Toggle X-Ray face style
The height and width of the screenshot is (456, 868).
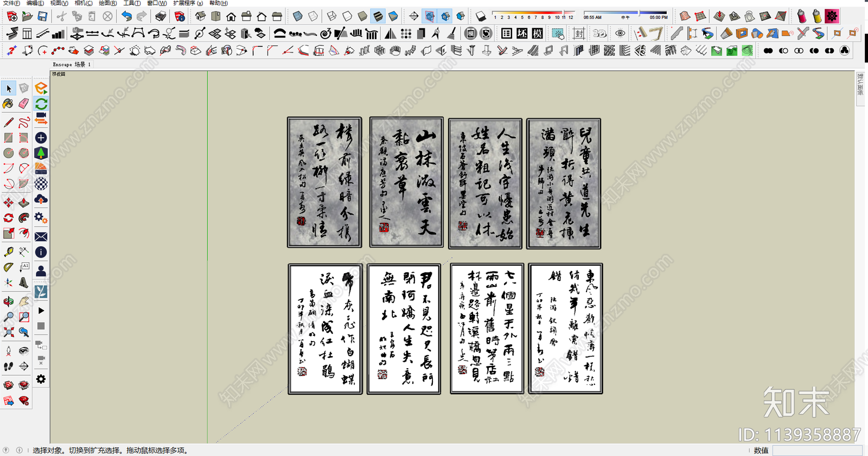point(298,16)
